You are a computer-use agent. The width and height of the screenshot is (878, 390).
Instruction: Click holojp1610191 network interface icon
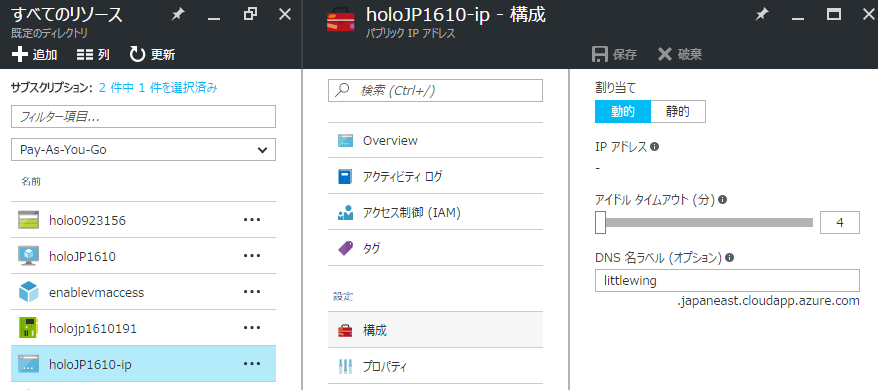click(28, 328)
